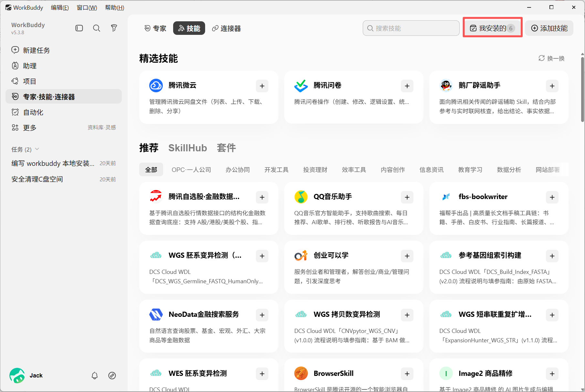
Task: Click icon right of notification bell
Action: tap(112, 376)
